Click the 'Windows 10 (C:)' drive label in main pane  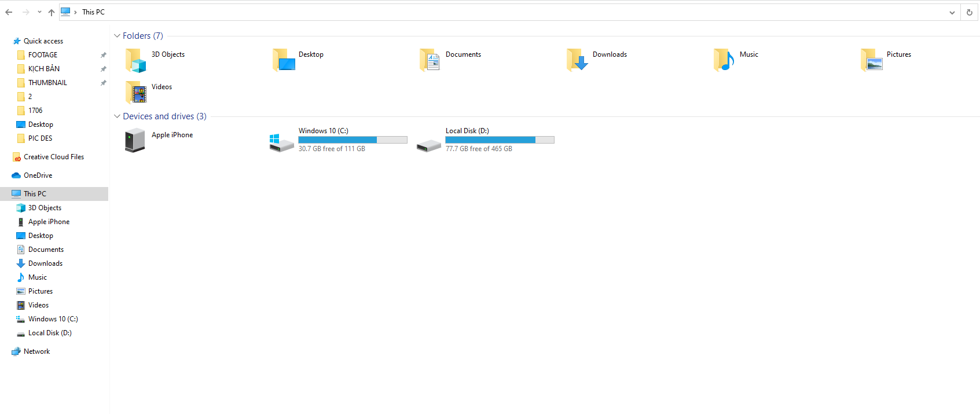click(x=324, y=131)
